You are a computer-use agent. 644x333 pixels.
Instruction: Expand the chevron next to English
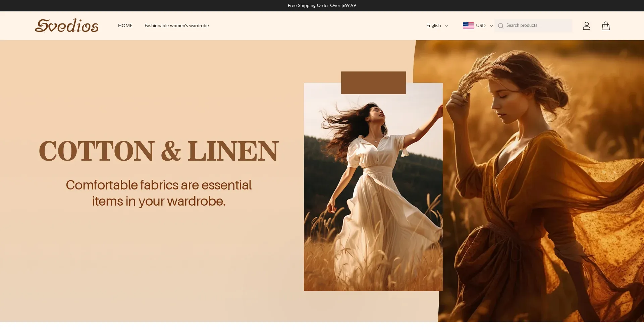click(x=447, y=26)
